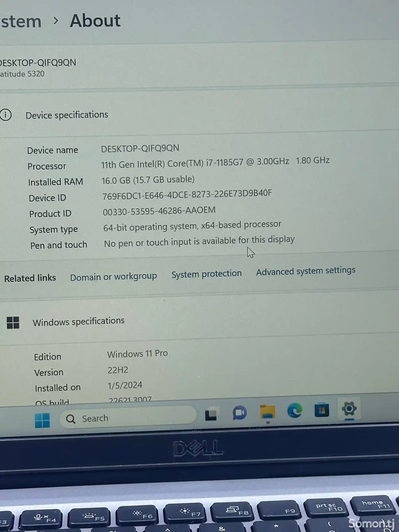Select the processor value i7-1185G7 text
The image size is (399, 532).
pyautogui.click(x=215, y=162)
